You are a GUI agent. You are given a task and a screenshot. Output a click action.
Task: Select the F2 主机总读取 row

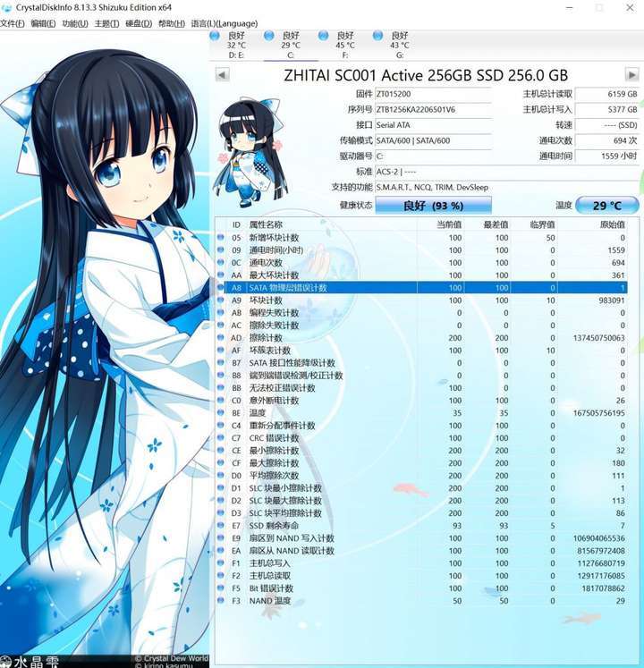tap(421, 576)
